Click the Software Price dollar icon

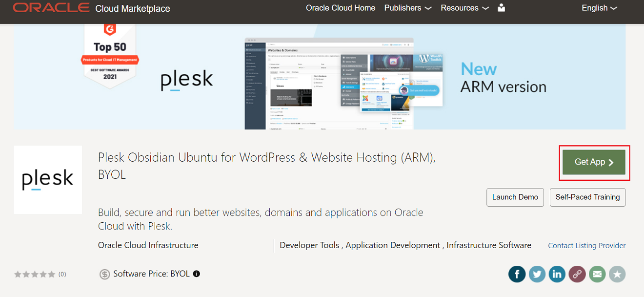pyautogui.click(x=104, y=274)
